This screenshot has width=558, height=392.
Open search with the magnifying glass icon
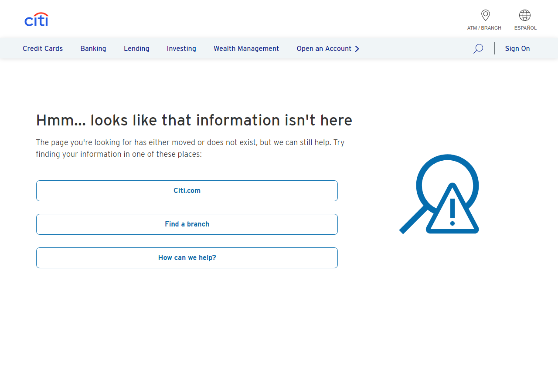tap(478, 49)
